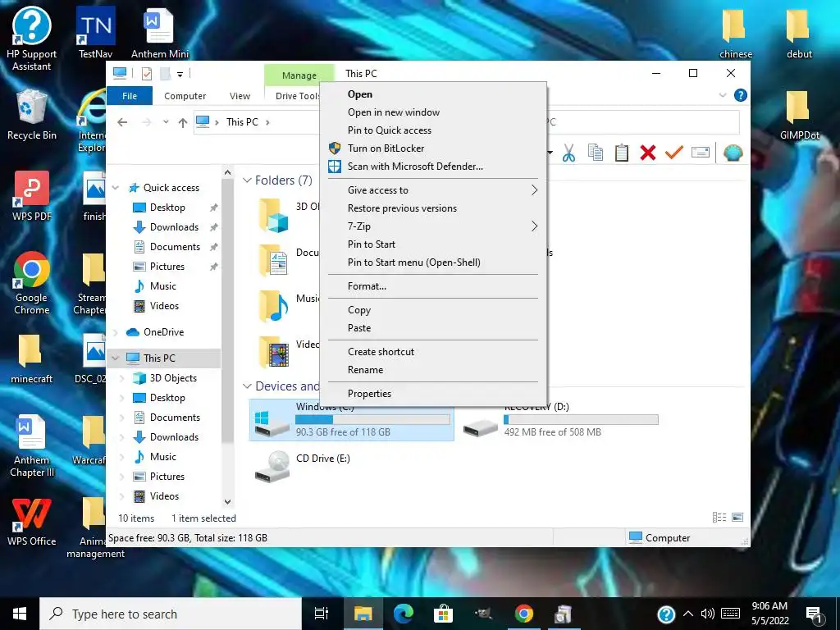Image resolution: width=840 pixels, height=630 pixels.
Task: Open WPS PDF desktop shortcut
Action: pyautogui.click(x=32, y=196)
